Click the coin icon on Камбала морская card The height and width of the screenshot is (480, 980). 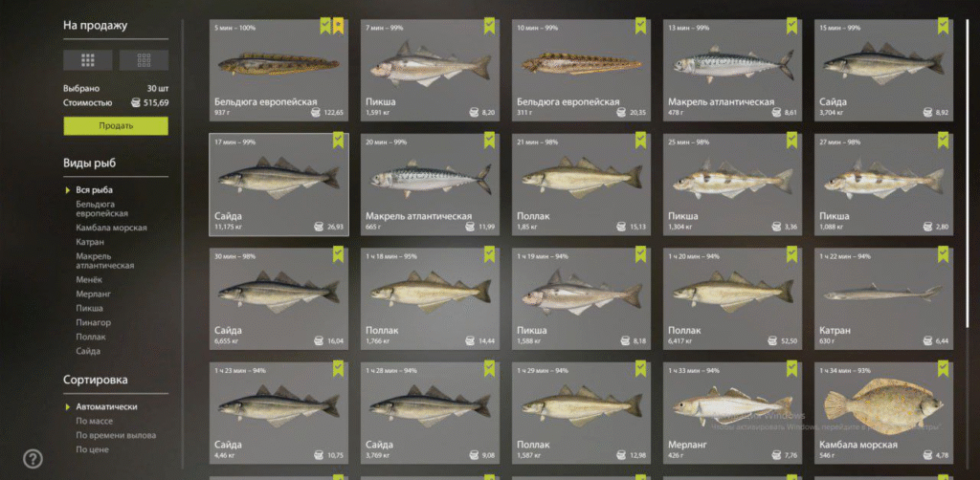926,456
